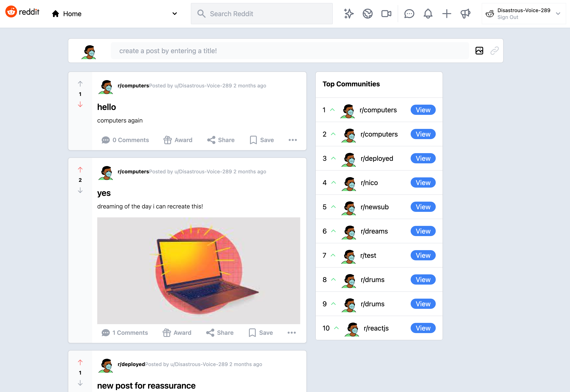This screenshot has height=392, width=570.
Task: Click the plus create post icon
Action: point(446,14)
